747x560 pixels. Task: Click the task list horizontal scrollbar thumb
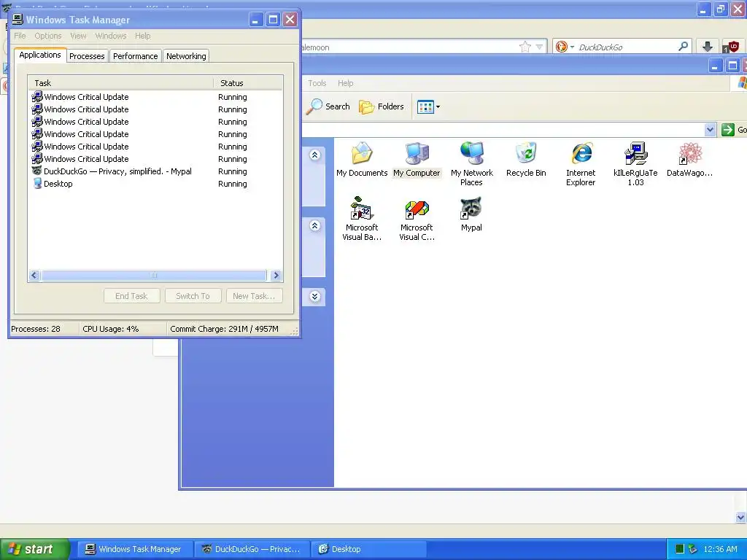[154, 275]
